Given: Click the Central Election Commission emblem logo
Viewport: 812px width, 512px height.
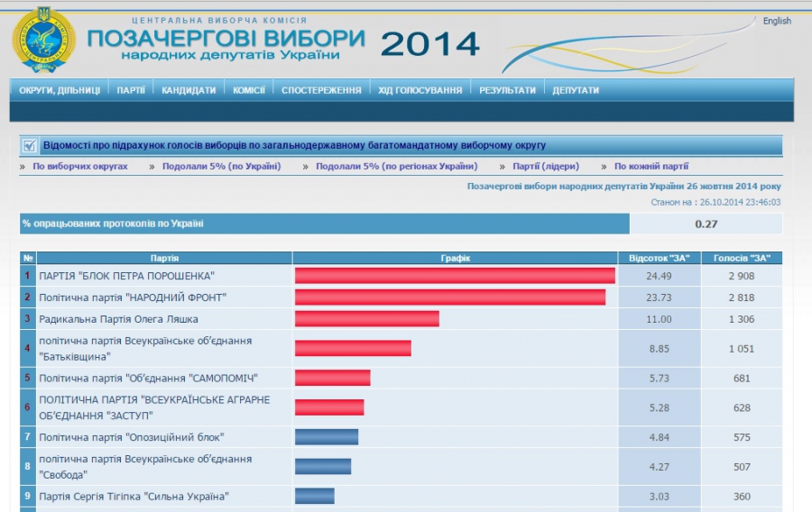Looking at the screenshot, I should (x=43, y=41).
